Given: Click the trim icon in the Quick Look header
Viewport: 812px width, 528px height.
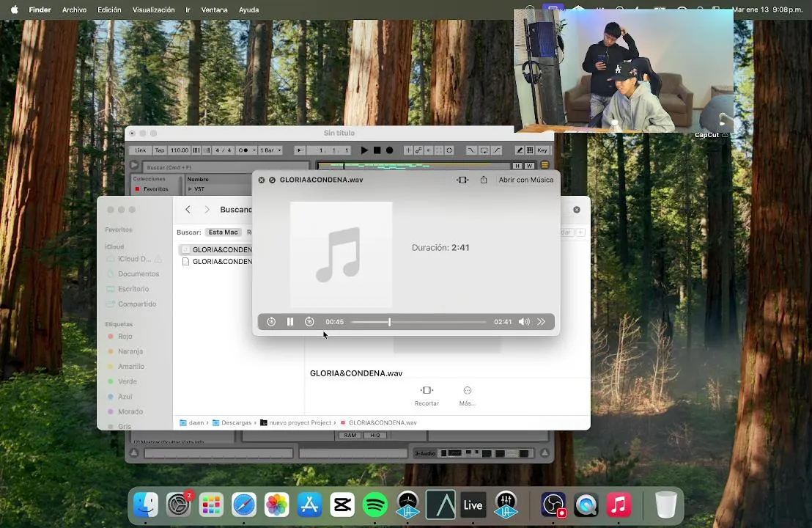Looking at the screenshot, I should coord(462,180).
